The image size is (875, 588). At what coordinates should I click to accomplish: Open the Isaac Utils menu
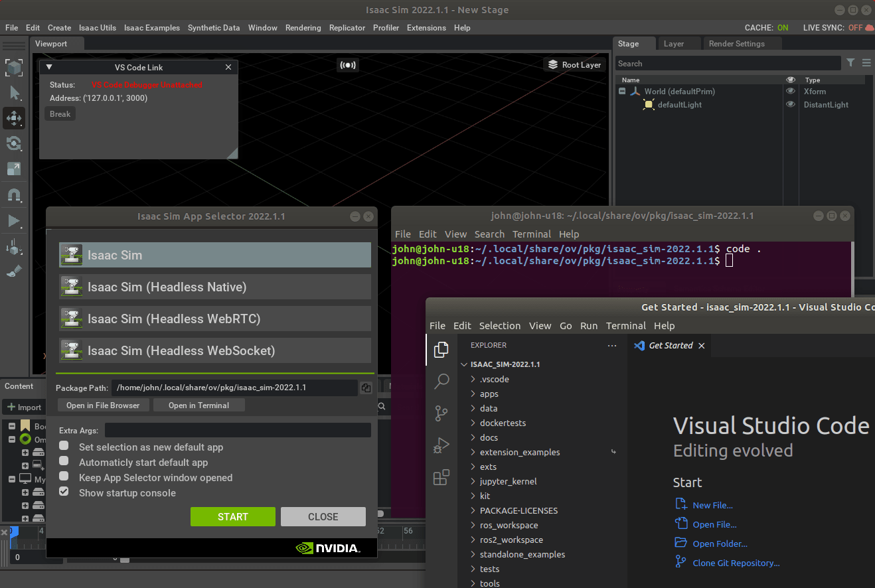tap(97, 28)
